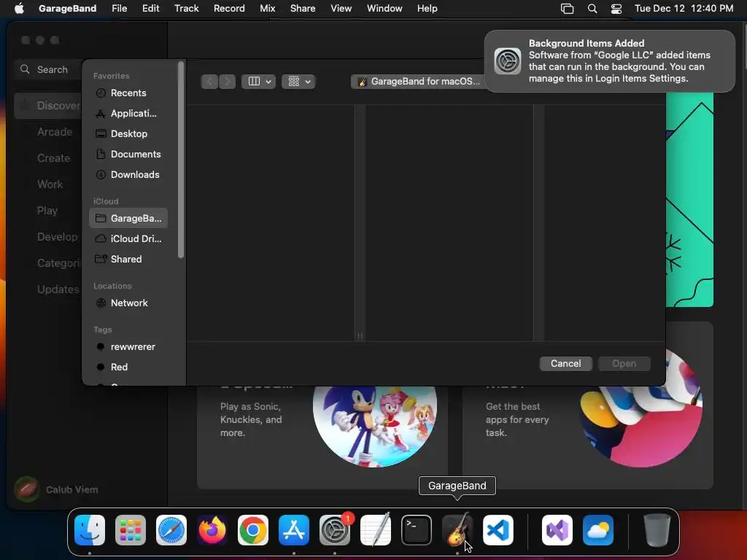747x560 pixels.
Task: Select Shared in the sidebar
Action: [128, 259]
